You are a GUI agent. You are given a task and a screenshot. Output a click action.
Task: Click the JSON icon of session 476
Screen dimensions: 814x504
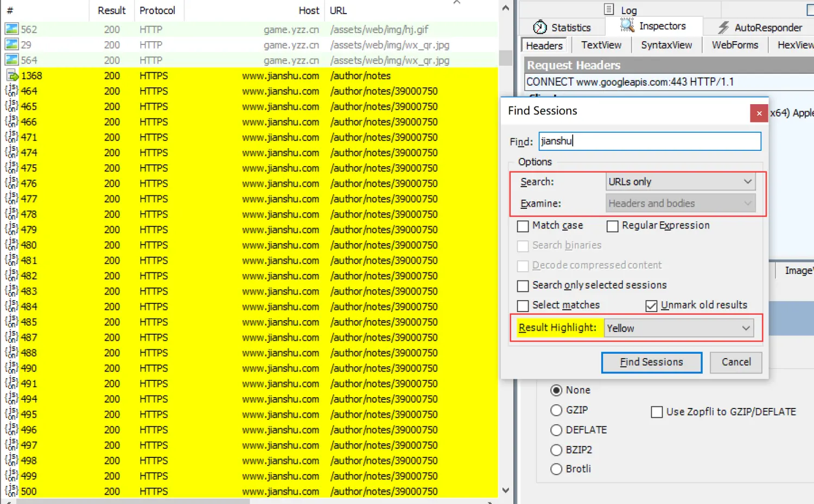(11, 183)
